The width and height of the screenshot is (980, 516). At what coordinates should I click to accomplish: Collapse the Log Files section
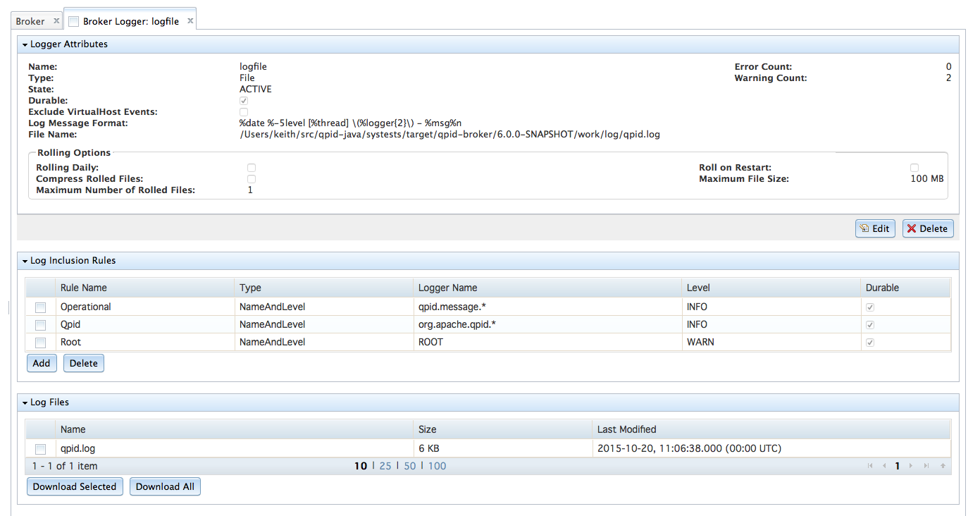point(25,403)
